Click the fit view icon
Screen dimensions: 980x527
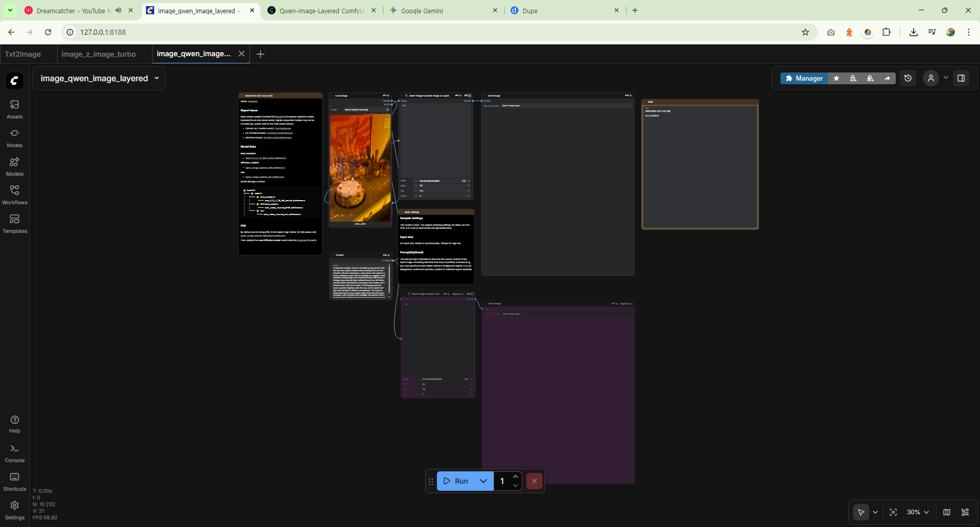tap(893, 512)
